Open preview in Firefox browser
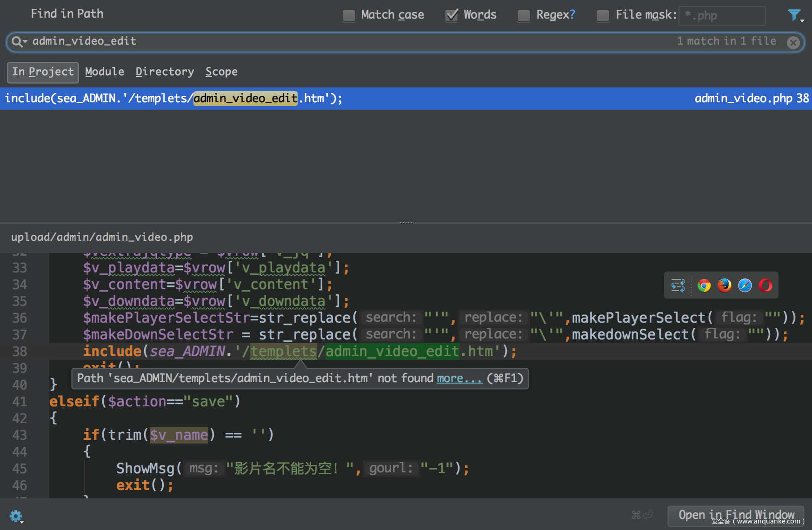 coord(725,285)
